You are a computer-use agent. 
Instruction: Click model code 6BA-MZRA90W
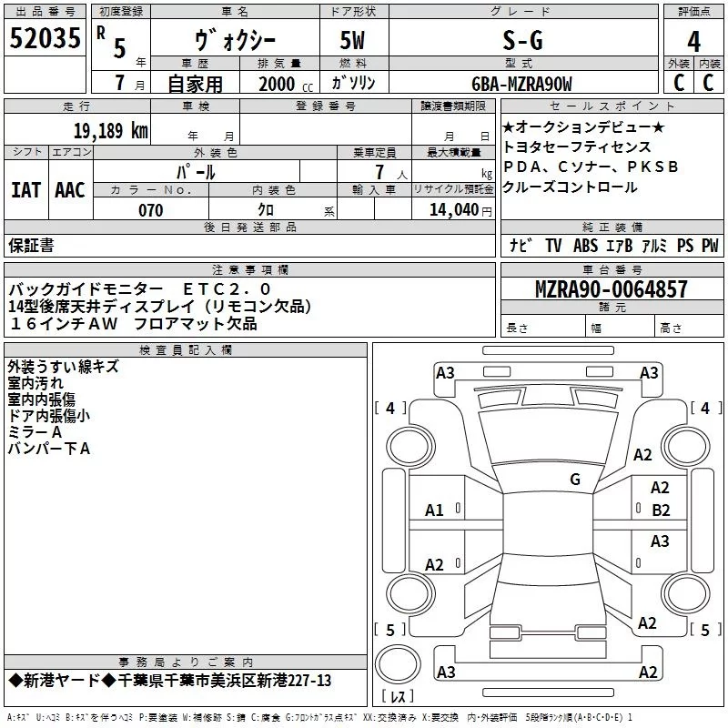pyautogui.click(x=521, y=84)
